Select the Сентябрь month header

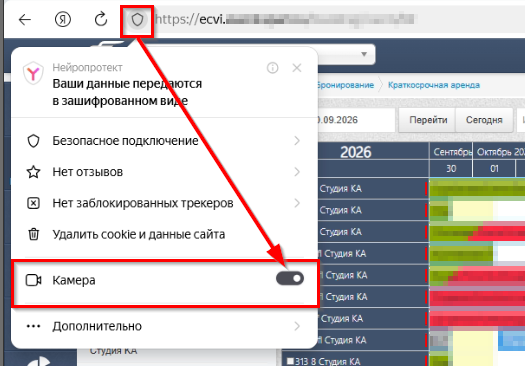click(451, 152)
